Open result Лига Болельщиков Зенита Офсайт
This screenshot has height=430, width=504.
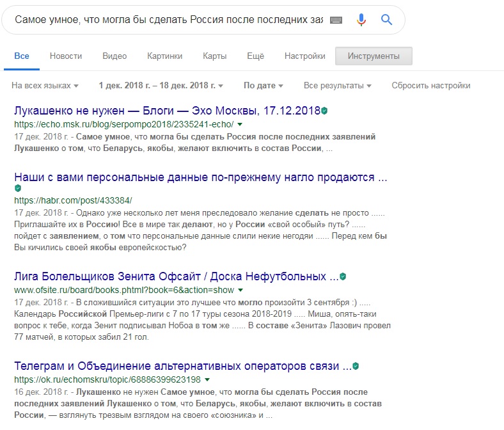point(177,276)
